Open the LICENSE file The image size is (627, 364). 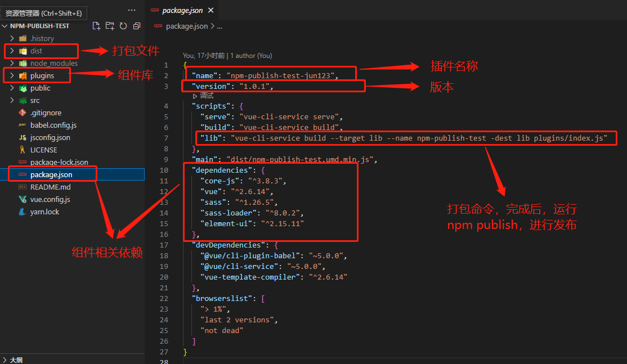tap(43, 150)
